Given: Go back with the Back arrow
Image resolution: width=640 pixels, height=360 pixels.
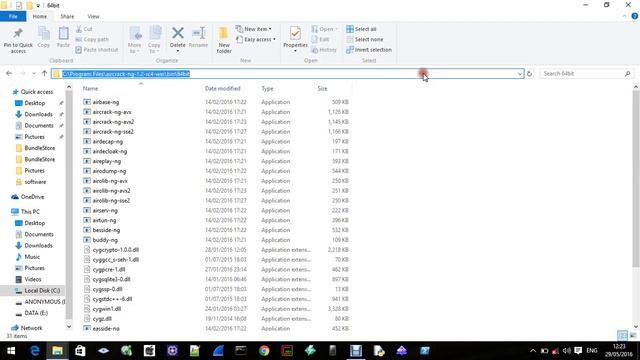Looking at the screenshot, I should coord(9,73).
